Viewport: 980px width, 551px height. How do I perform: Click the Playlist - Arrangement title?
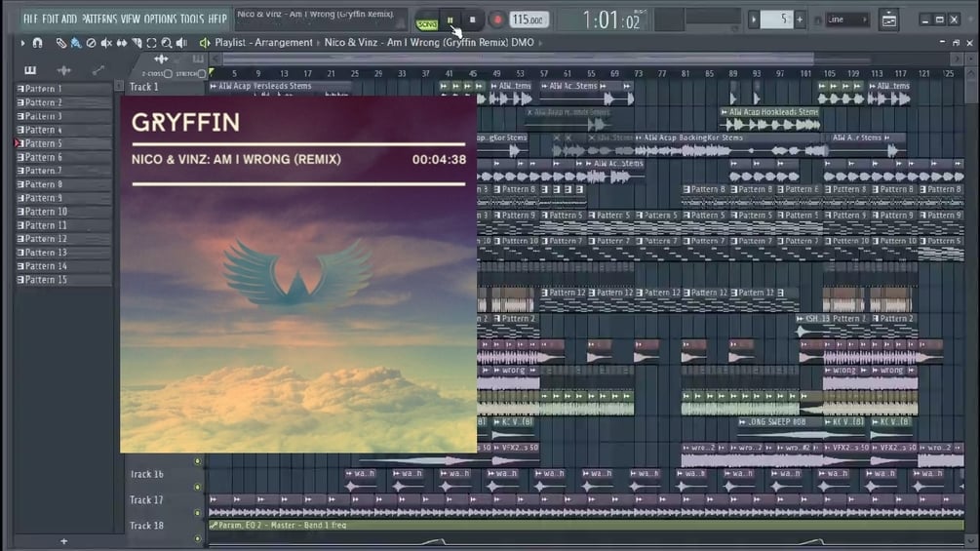[x=263, y=43]
